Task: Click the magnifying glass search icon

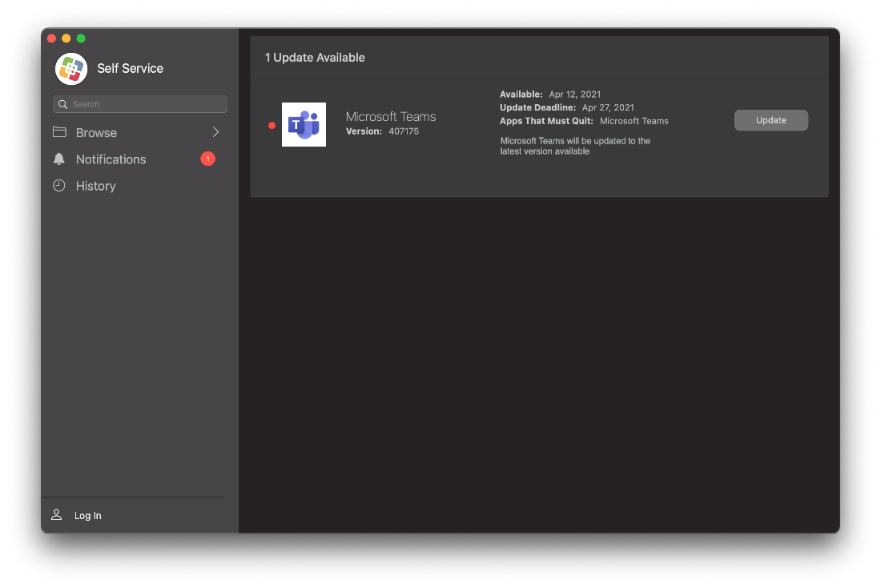Action: [x=63, y=104]
